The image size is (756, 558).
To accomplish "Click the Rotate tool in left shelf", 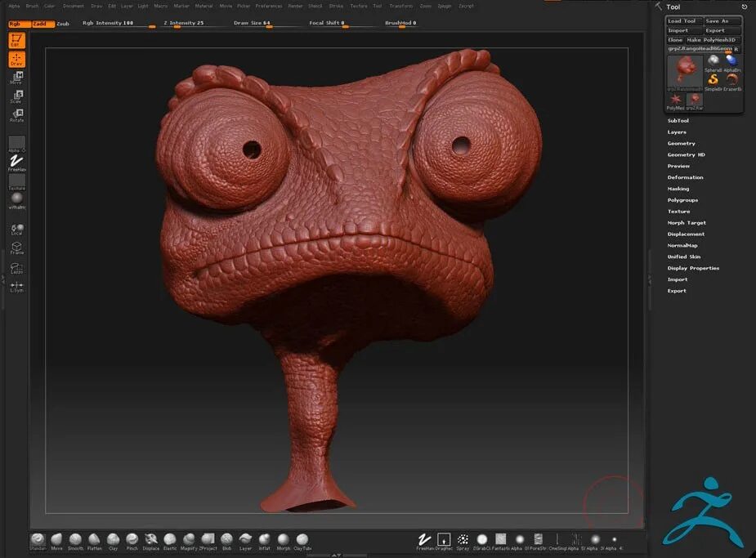I will point(16,115).
